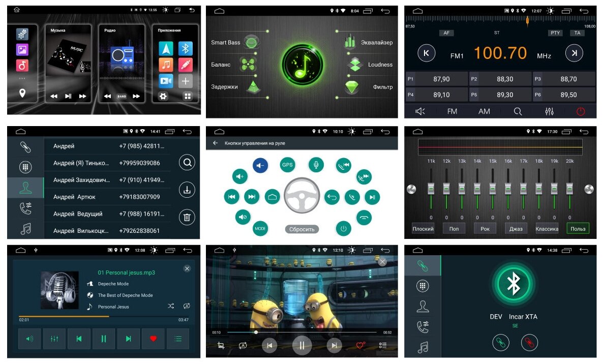Open Баланс sound setting
604x364 pixels.
pos(233,65)
